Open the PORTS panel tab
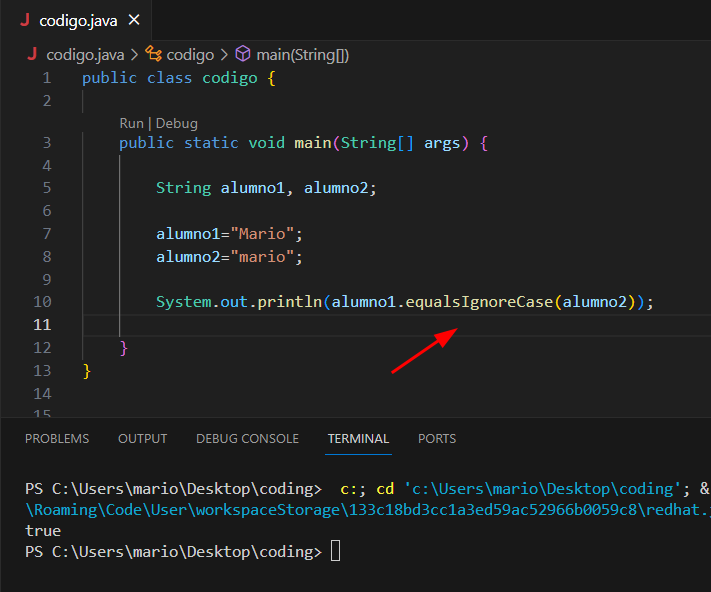Screen dimensions: 711x592 tap(437, 438)
